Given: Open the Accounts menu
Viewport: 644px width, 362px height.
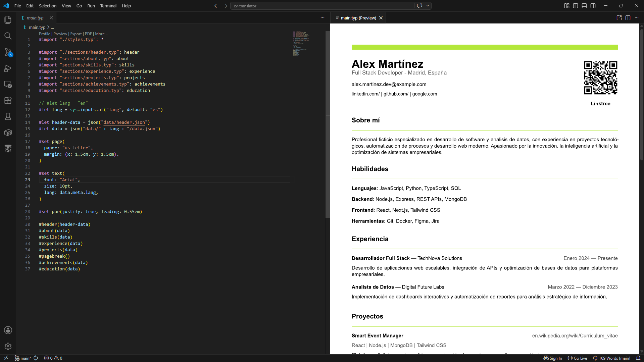Looking at the screenshot, I should coord(8,330).
